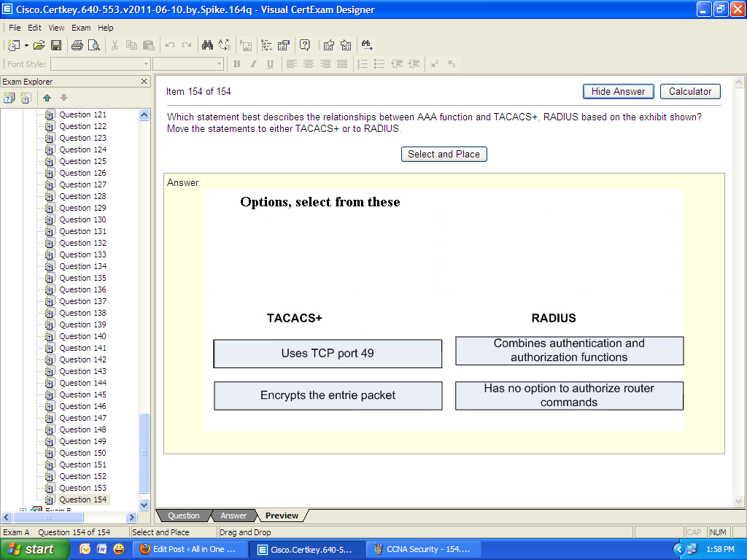Screen dimensions: 747x560
Task: Click the Exam Explorer scroll down arrow
Action: click(144, 505)
